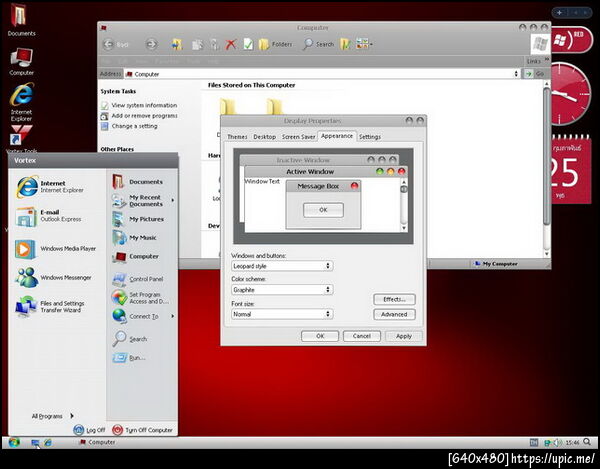The width and height of the screenshot is (600, 469).
Task: Click the Apply button
Action: click(x=404, y=336)
